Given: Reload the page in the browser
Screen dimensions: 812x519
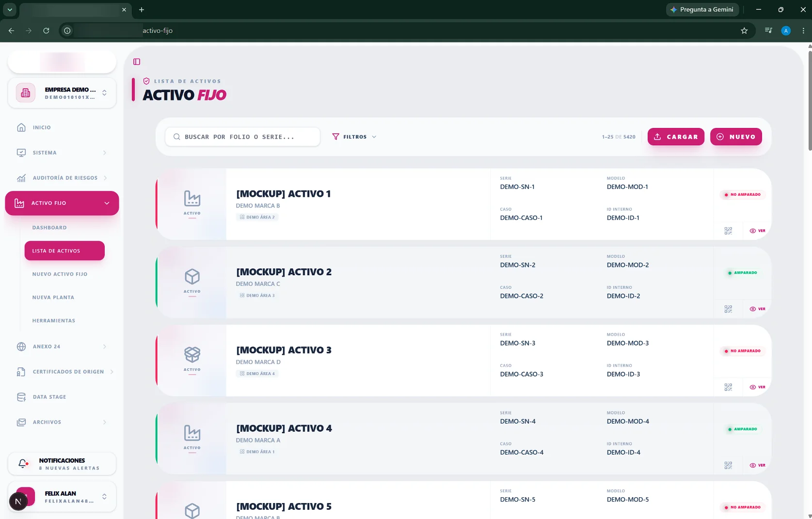Looking at the screenshot, I should pos(46,31).
